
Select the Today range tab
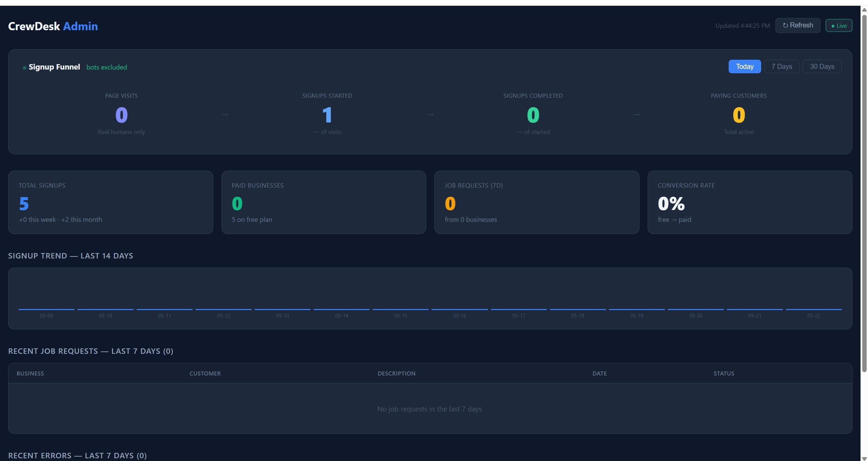(x=745, y=66)
